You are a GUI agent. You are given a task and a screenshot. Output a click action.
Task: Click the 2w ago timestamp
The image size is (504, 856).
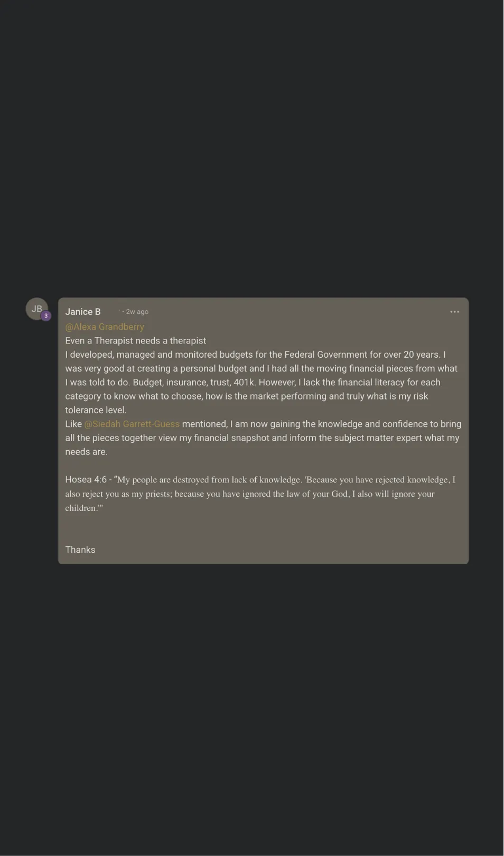(x=137, y=312)
